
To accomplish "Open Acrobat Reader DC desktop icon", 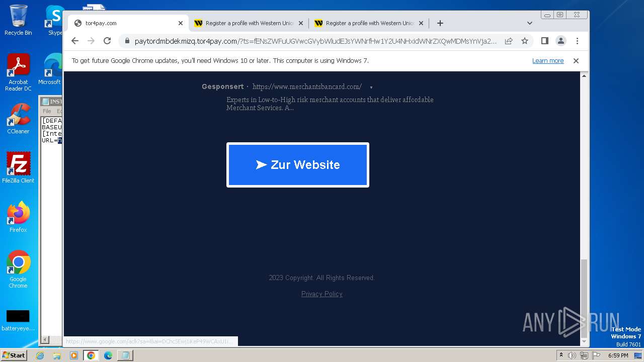I will [18, 73].
